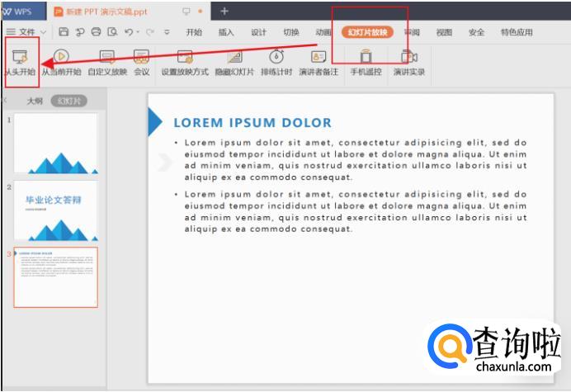The height and width of the screenshot is (392, 571).
Task: Open the 动画 ribbon tab
Action: (323, 32)
